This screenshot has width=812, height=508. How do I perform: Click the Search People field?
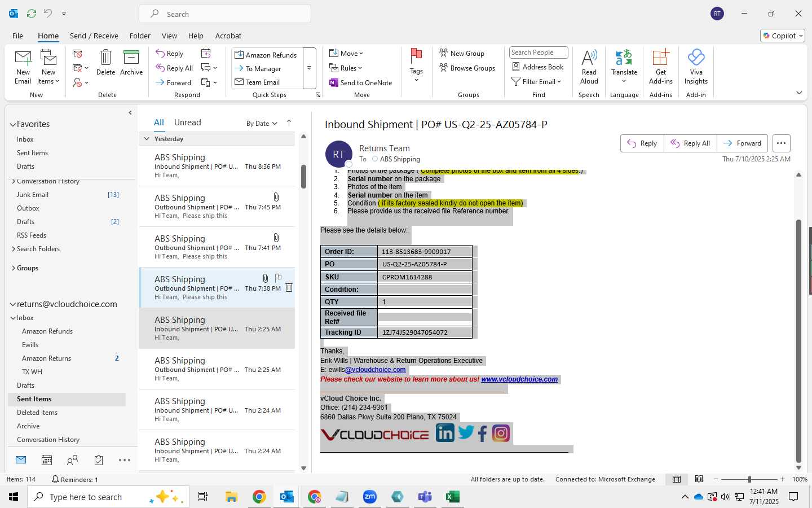539,52
